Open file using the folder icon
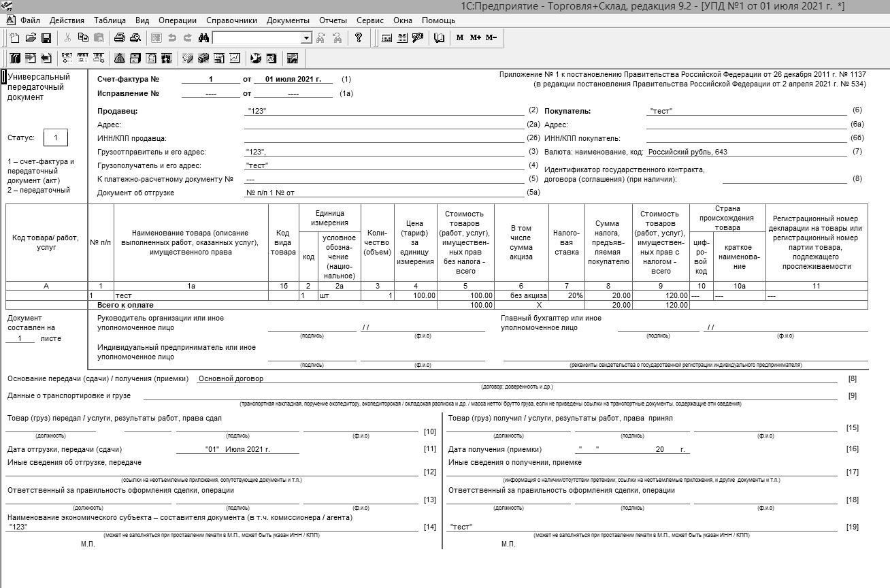 click(x=31, y=38)
